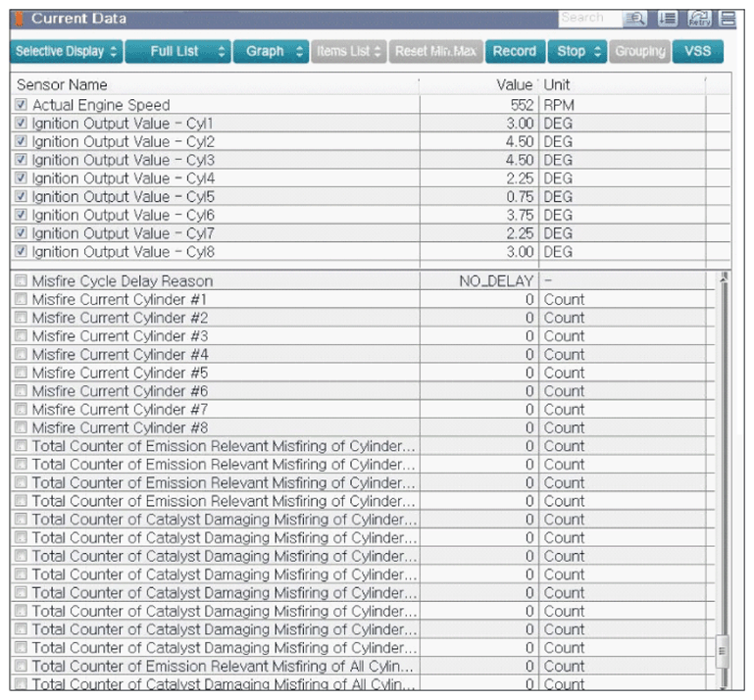The image size is (754, 700).
Task: Click the VSS button
Action: (x=698, y=51)
